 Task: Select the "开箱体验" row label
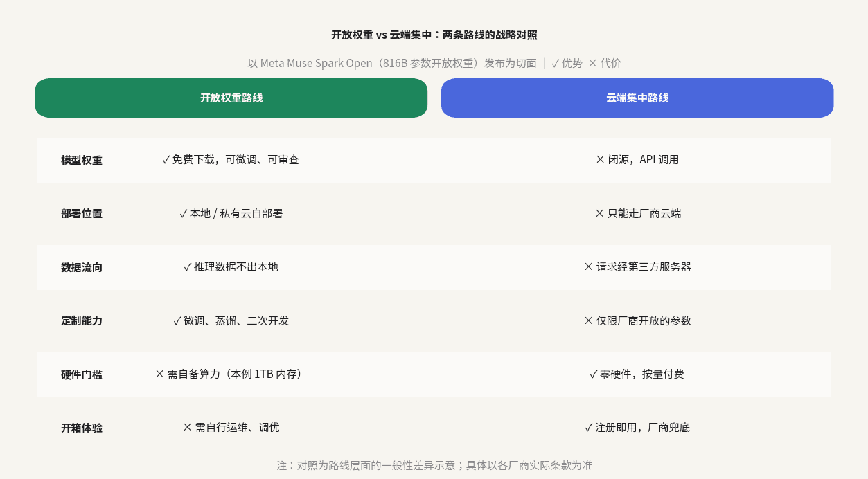[82, 428]
